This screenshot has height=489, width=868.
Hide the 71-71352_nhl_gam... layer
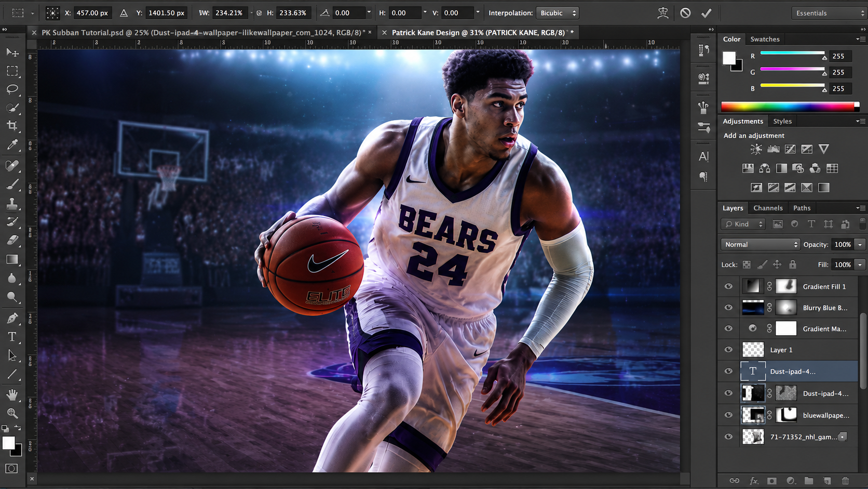click(728, 437)
